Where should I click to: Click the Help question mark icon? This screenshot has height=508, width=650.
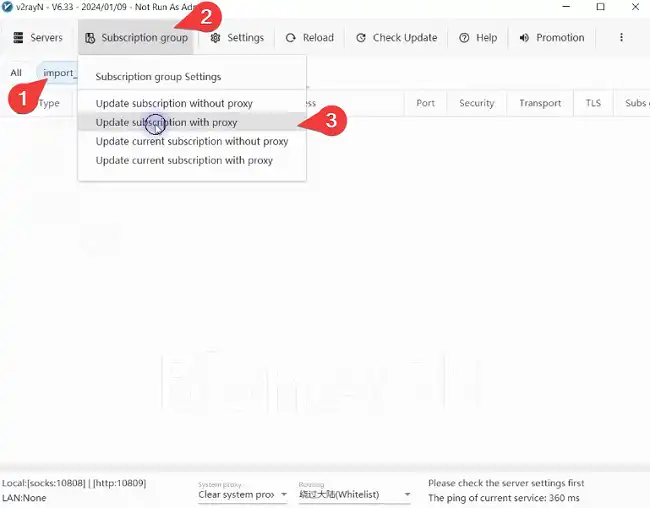tap(464, 38)
